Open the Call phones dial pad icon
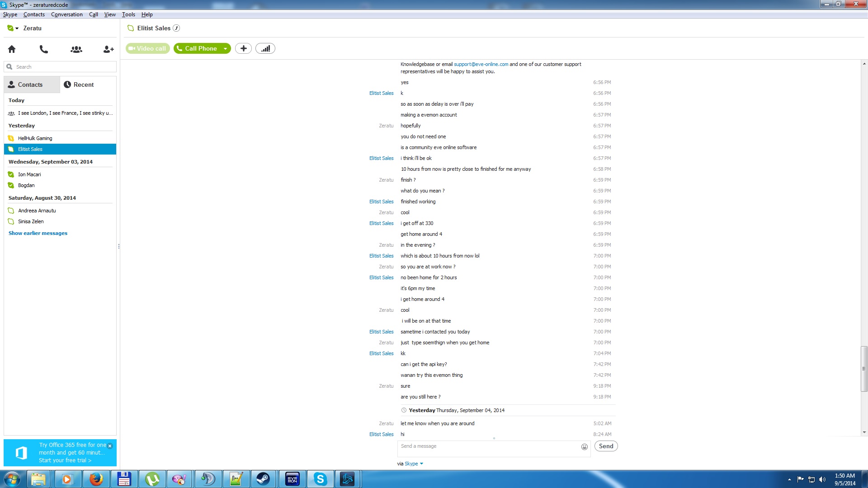868x488 pixels. (x=44, y=49)
